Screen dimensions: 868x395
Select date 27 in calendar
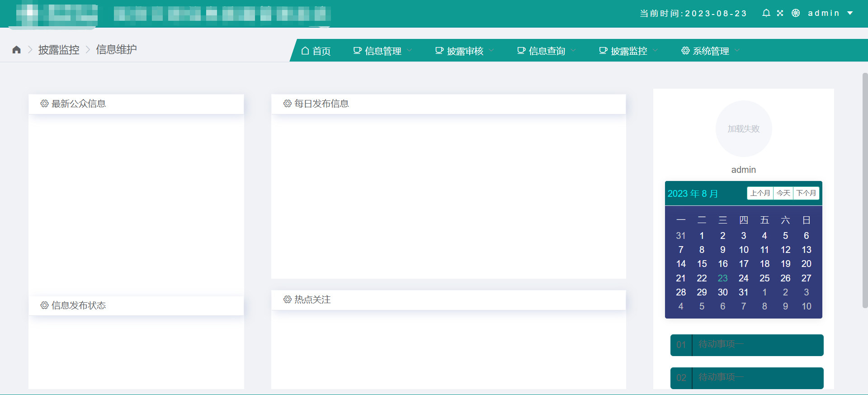click(807, 278)
